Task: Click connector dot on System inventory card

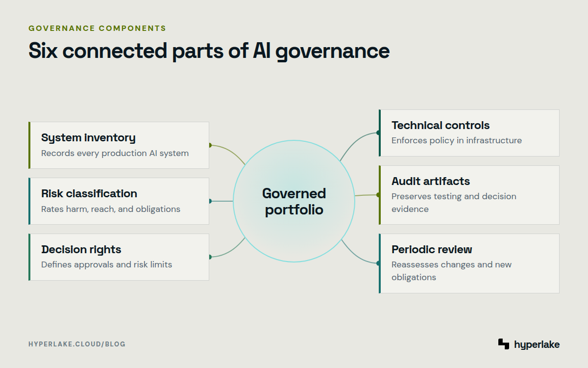Action: (x=210, y=145)
